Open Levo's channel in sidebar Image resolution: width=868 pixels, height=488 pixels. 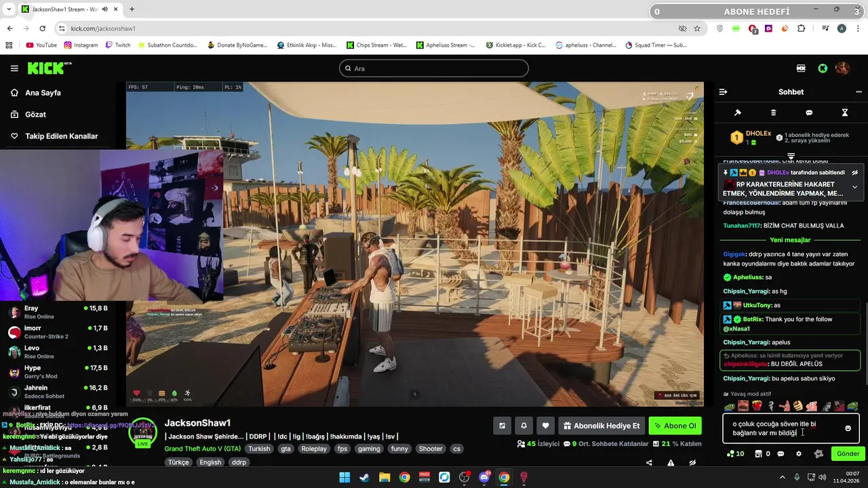58,352
